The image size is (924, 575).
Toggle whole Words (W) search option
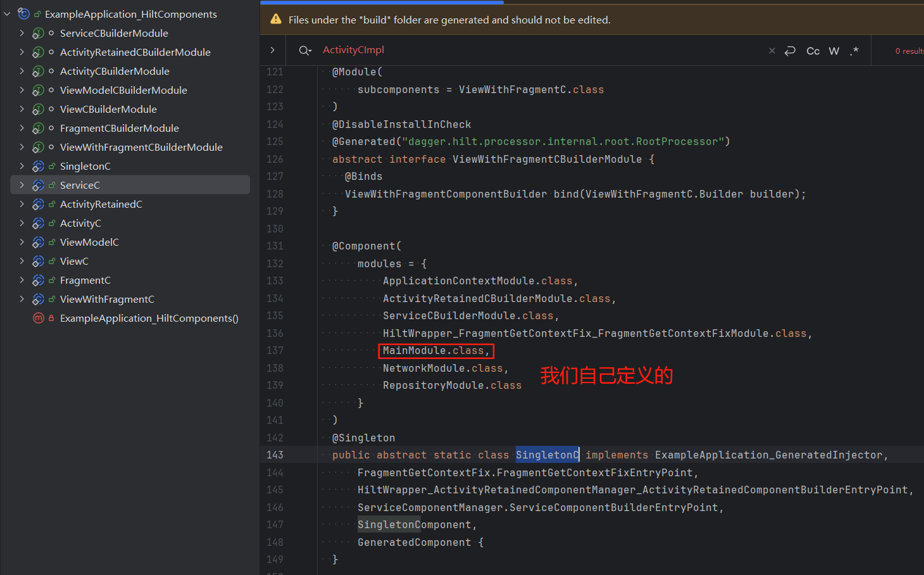pyautogui.click(x=834, y=51)
